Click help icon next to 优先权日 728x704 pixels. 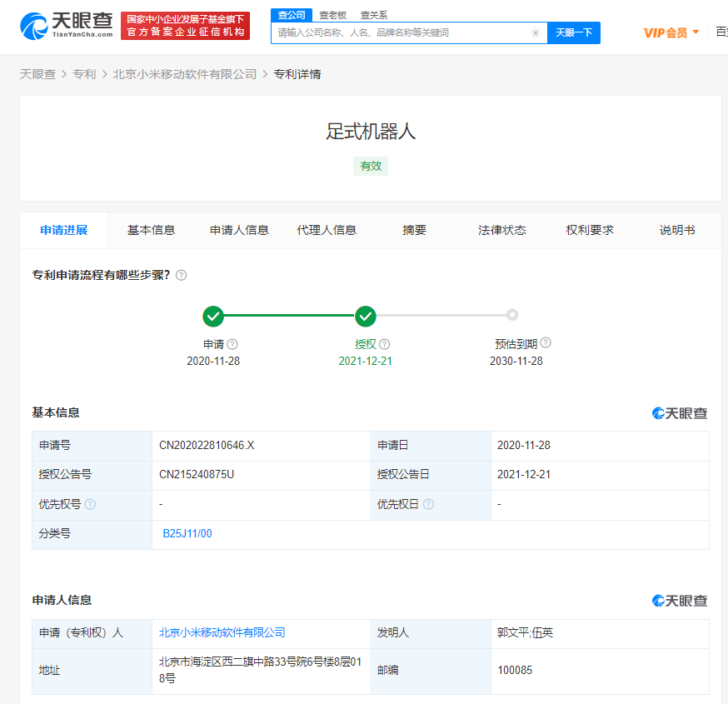point(428,504)
